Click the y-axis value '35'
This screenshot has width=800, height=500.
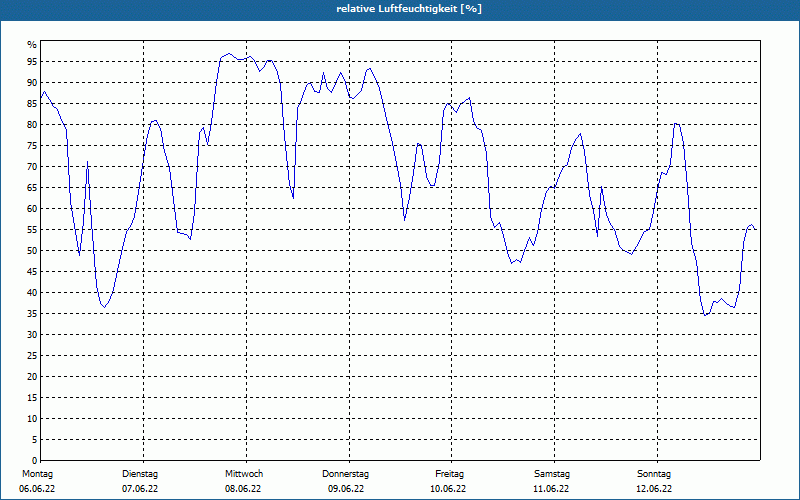[32, 313]
